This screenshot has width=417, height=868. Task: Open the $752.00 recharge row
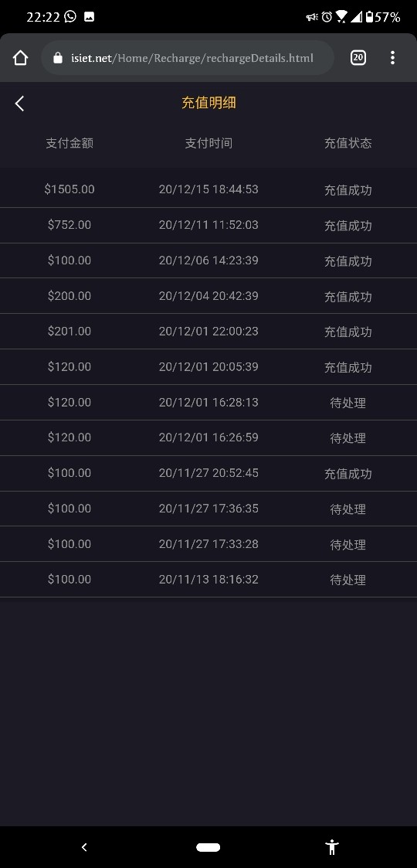208,225
